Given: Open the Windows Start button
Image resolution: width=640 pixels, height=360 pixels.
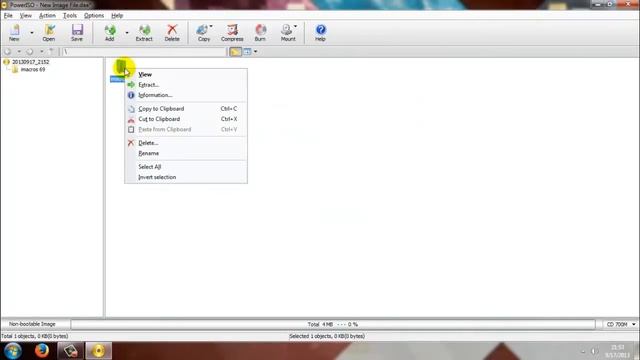Looking at the screenshot, I should point(13,351).
